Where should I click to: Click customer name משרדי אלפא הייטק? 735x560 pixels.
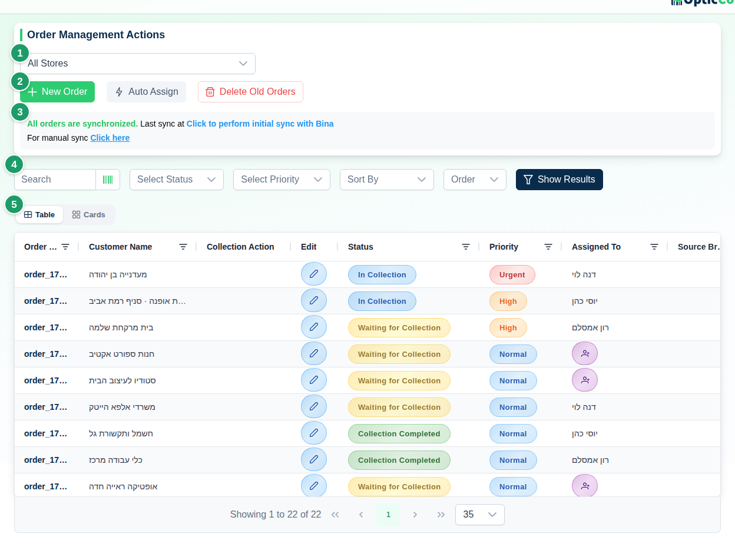122,407
